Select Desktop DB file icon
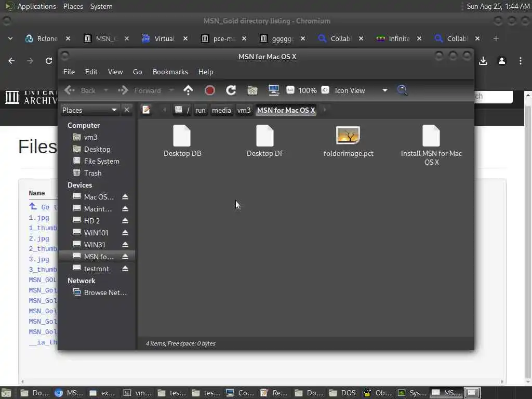Screen dimensions: 532x399 click(182, 136)
